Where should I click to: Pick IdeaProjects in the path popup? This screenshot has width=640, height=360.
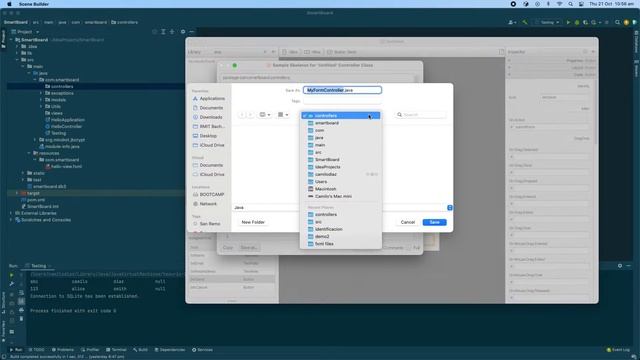[x=340, y=167]
